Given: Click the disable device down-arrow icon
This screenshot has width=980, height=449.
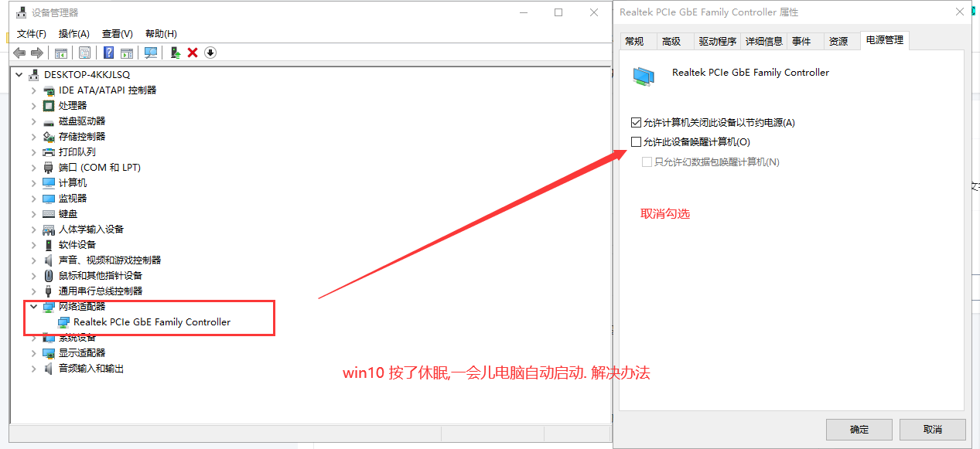Looking at the screenshot, I should click(x=209, y=52).
